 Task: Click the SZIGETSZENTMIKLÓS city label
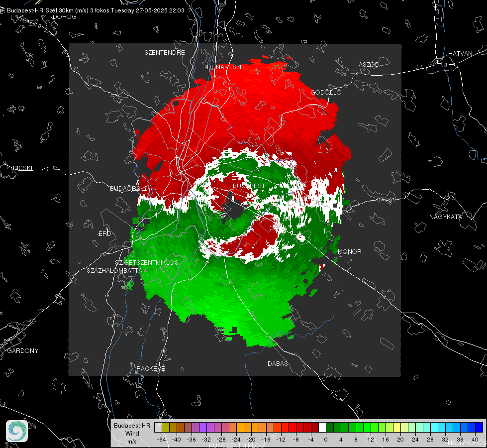(x=147, y=262)
